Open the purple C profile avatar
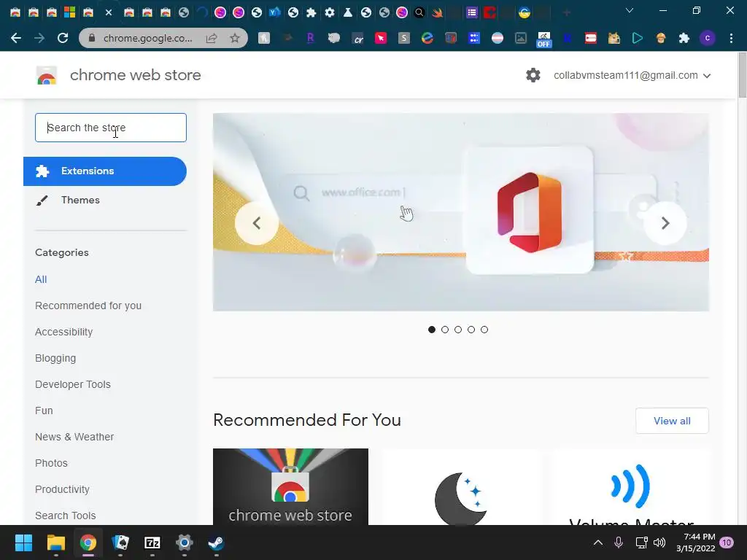 point(708,38)
